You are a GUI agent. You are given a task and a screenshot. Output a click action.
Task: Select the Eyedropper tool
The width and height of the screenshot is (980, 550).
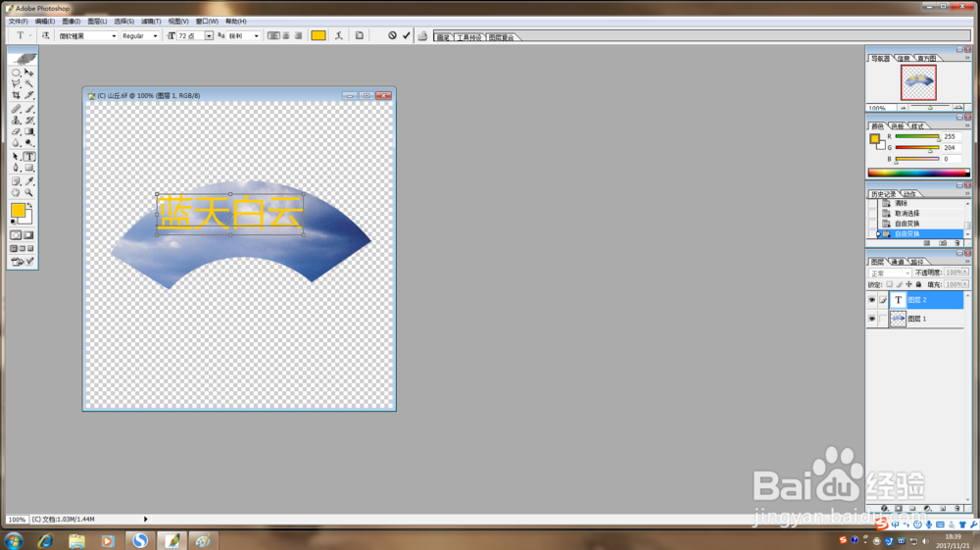(x=28, y=181)
